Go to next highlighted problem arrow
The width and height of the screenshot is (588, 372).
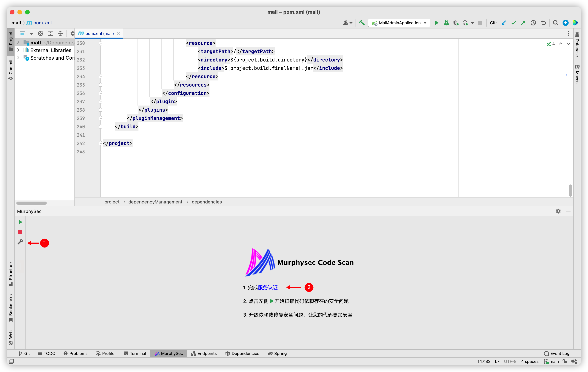[568, 44]
